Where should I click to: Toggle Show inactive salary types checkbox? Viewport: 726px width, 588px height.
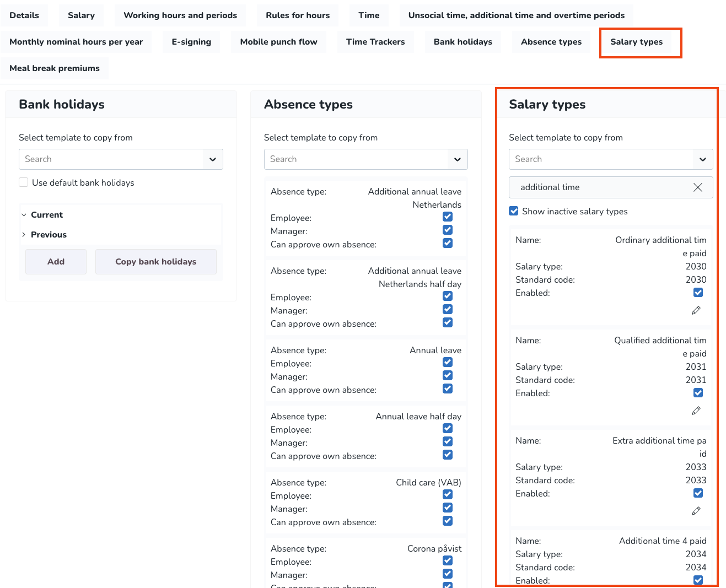(514, 211)
